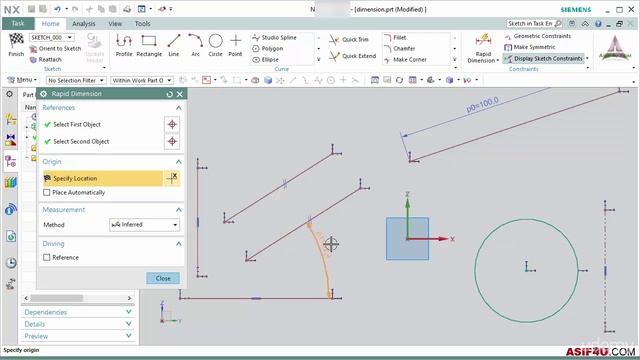Toggle the Reference checkbox
The width and height of the screenshot is (640, 360).
(47, 258)
